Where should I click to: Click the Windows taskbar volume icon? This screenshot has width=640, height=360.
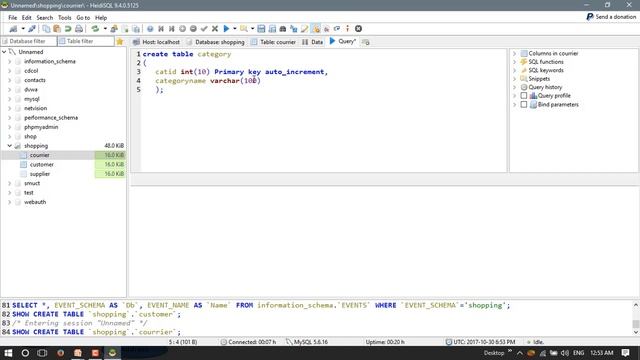coord(565,353)
